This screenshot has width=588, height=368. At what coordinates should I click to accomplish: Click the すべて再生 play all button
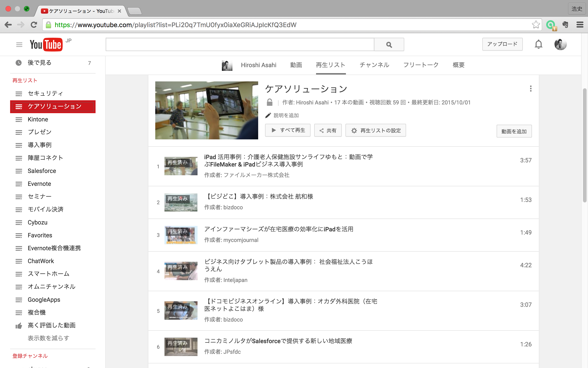coord(288,130)
